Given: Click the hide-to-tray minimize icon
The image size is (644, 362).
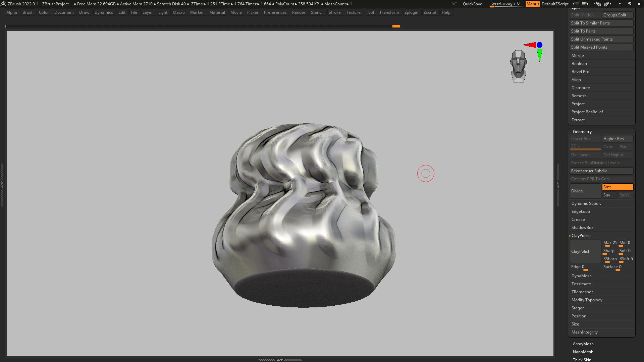Looking at the screenshot, I should click(x=620, y=4).
